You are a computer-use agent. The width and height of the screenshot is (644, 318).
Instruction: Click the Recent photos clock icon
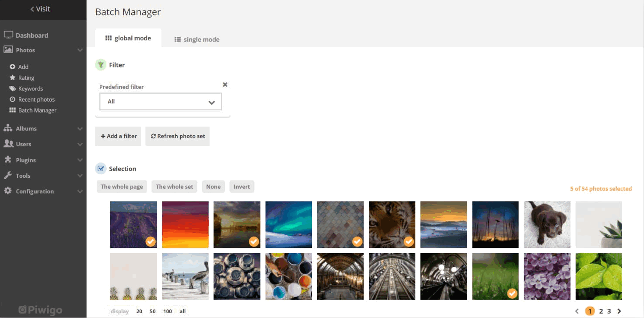(x=13, y=99)
